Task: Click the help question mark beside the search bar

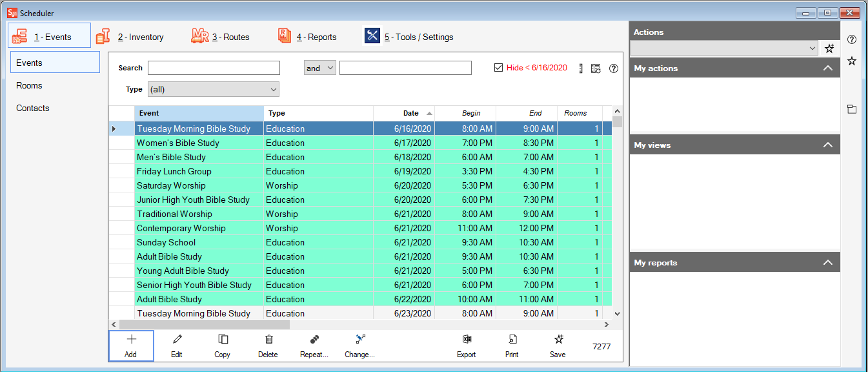Action: 613,68
